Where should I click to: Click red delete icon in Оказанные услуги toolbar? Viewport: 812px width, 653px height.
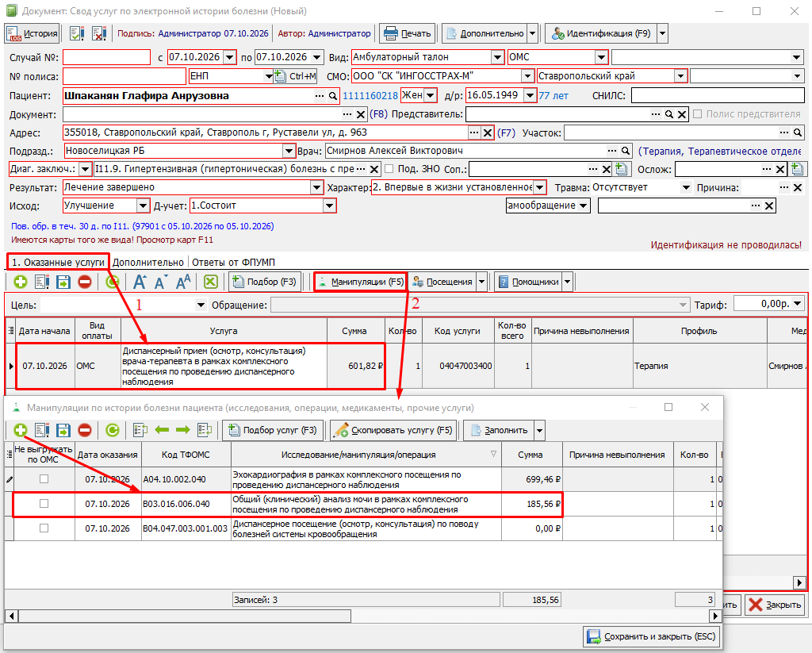tap(85, 282)
